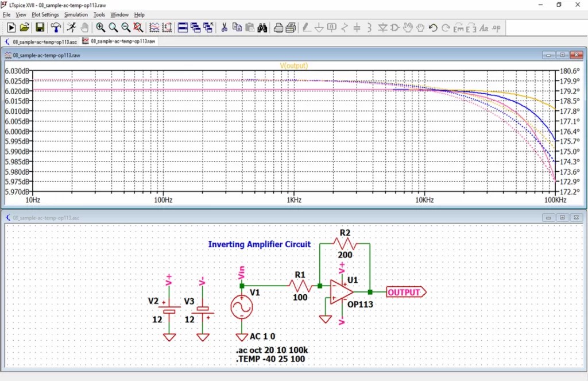The width and height of the screenshot is (588, 381).
Task: Click the Zoom Full Extents crossed magnifier
Action: click(x=138, y=28)
